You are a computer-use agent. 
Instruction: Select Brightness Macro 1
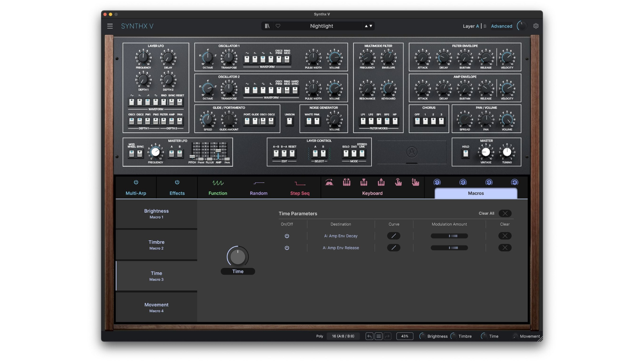tap(156, 214)
